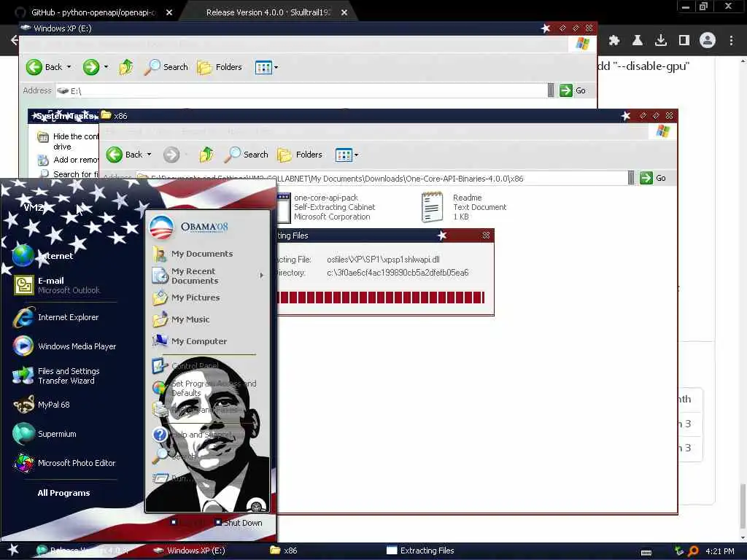Click Add or remove programs link

tap(68, 160)
